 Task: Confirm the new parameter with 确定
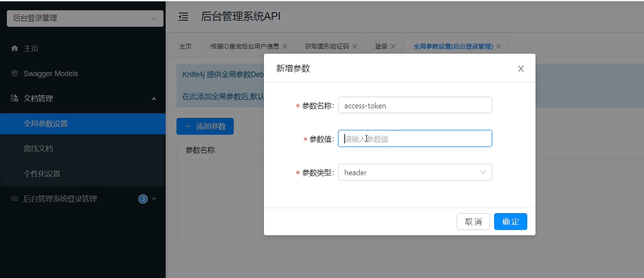[510, 222]
